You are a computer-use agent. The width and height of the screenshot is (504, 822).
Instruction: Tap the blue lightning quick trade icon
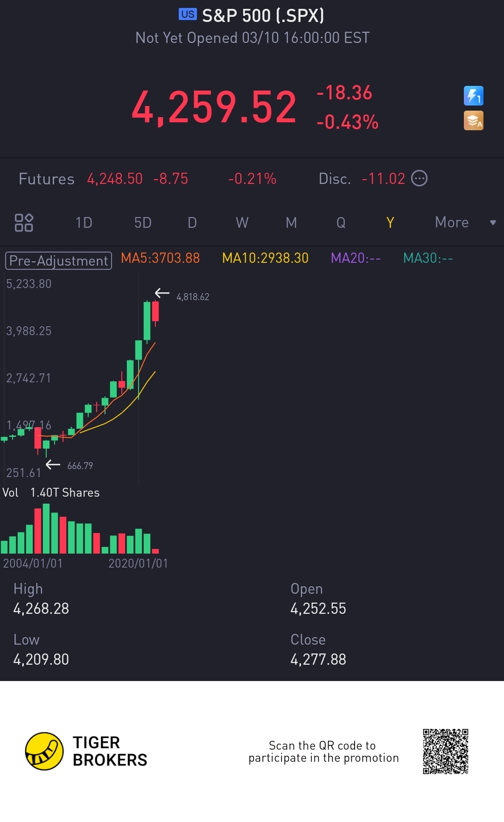473,96
